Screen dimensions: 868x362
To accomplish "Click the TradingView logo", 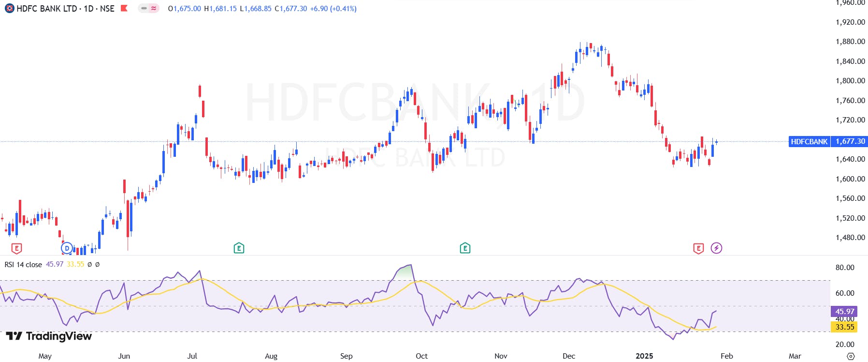I will click(49, 336).
